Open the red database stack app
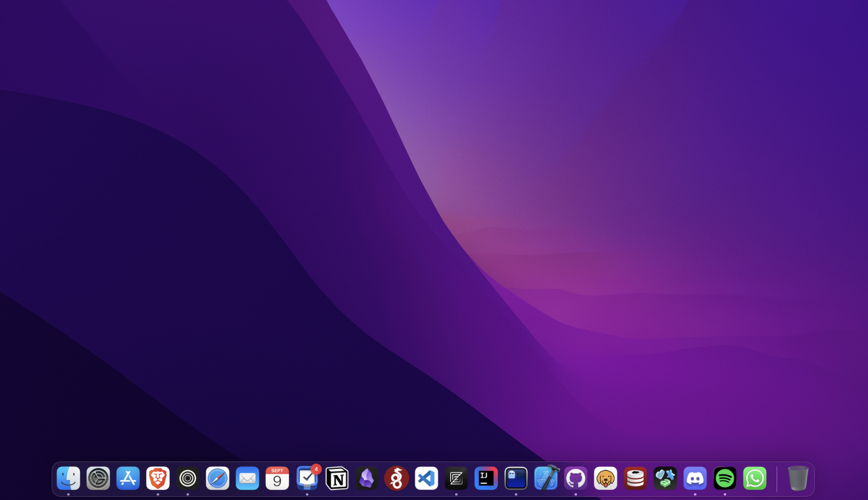The width and height of the screenshot is (868, 500). (635, 478)
